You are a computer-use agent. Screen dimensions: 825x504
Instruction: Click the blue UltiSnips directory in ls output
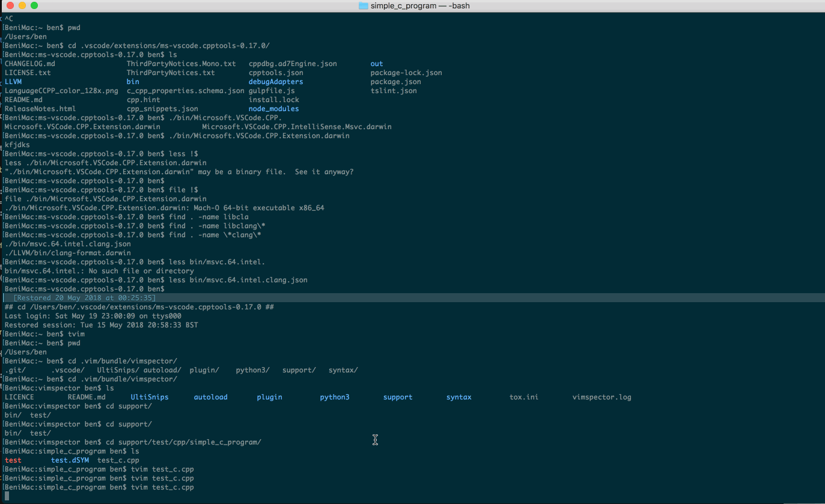150,397
